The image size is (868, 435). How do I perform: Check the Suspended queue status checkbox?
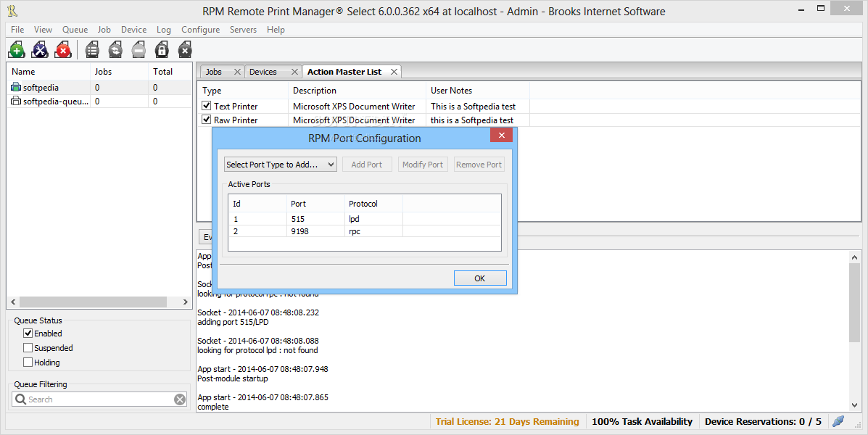pyautogui.click(x=28, y=347)
